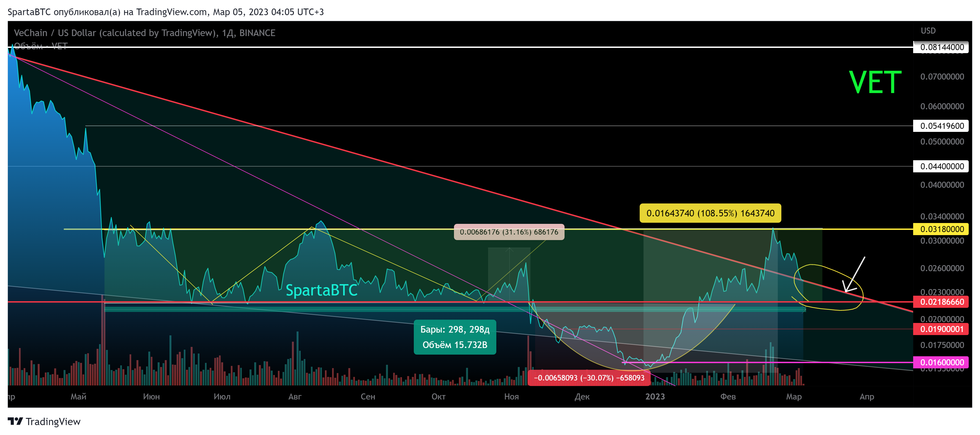Click the green VET text label
The height and width of the screenshot is (435, 980).
(875, 82)
